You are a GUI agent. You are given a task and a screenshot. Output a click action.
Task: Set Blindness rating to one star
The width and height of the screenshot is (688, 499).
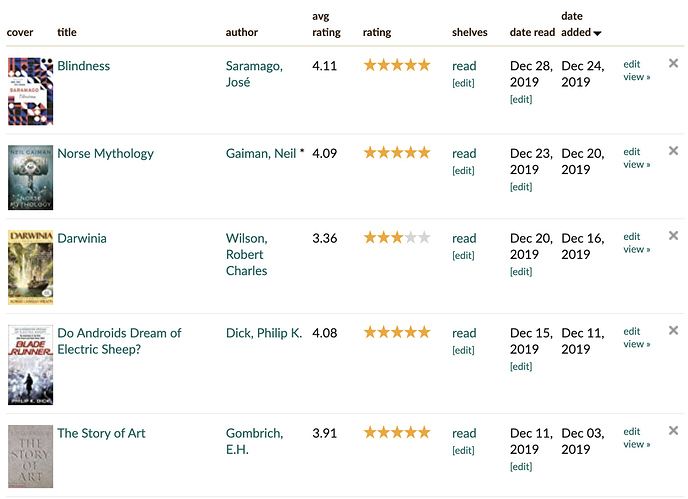click(x=370, y=65)
